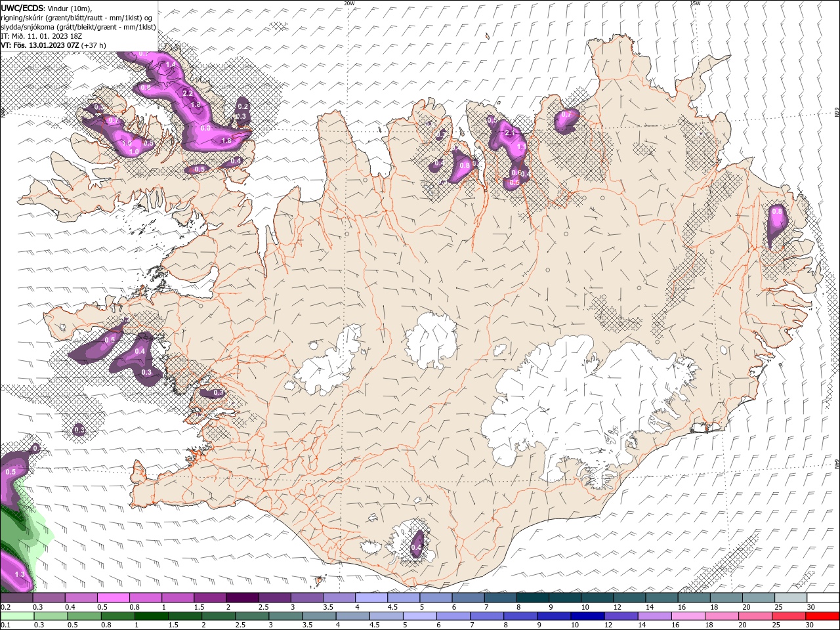Select the grey-teal 16 swatch in the top legend row

coord(694,598)
